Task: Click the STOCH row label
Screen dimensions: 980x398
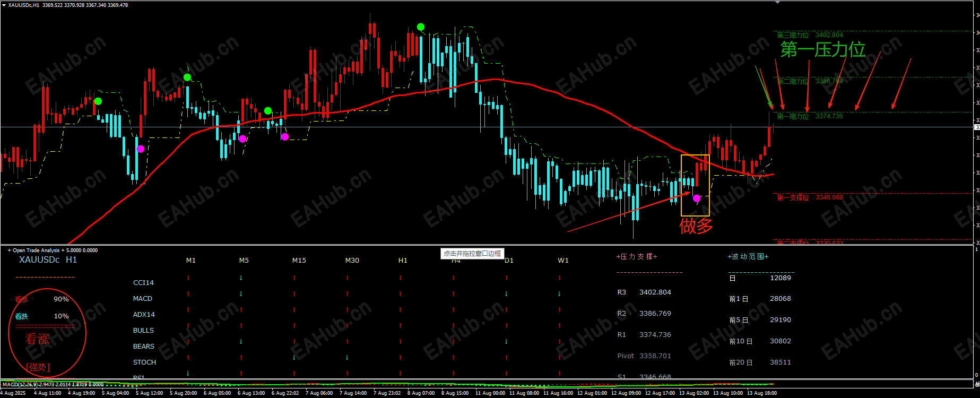Action: click(x=144, y=362)
